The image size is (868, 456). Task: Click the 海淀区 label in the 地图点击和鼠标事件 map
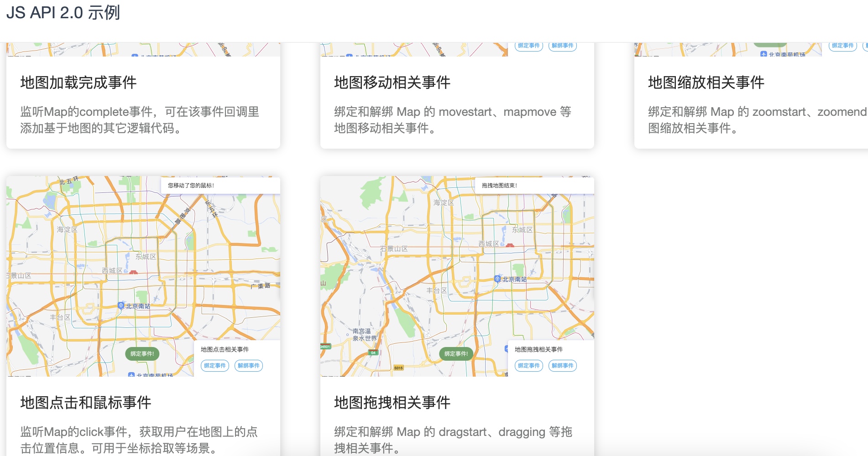[x=67, y=229]
